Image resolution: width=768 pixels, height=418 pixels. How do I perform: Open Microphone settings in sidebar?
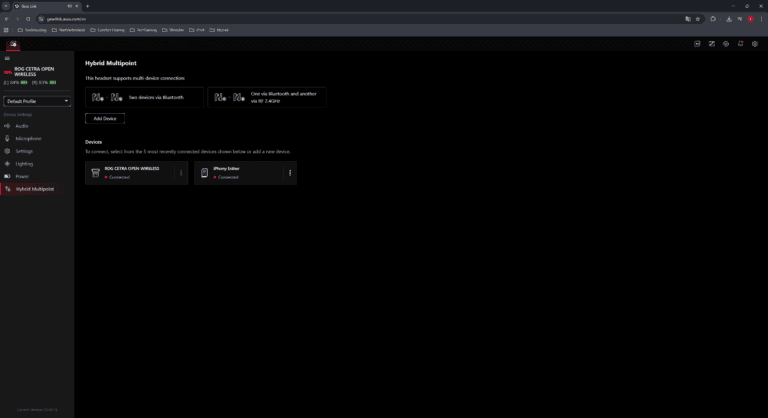pyautogui.click(x=28, y=138)
